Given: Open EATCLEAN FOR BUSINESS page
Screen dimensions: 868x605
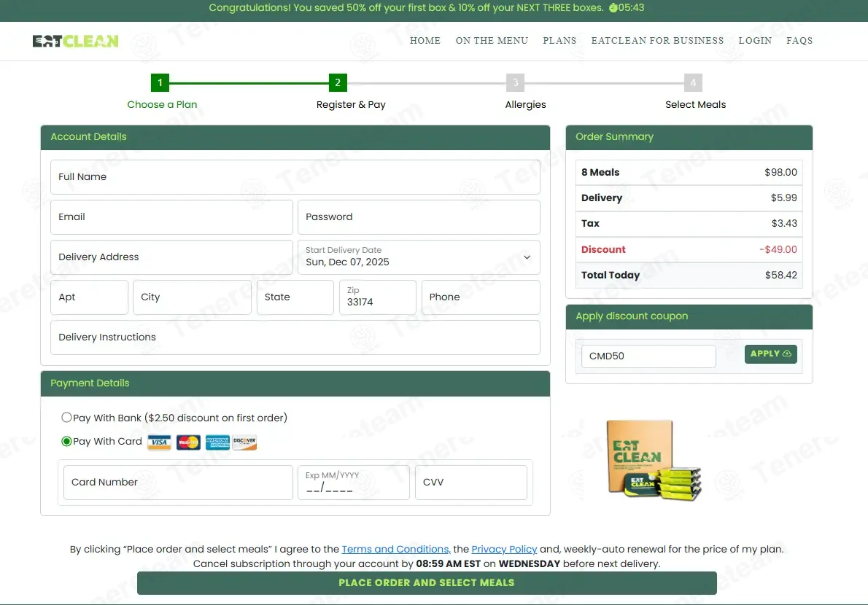Looking at the screenshot, I should tap(658, 40).
